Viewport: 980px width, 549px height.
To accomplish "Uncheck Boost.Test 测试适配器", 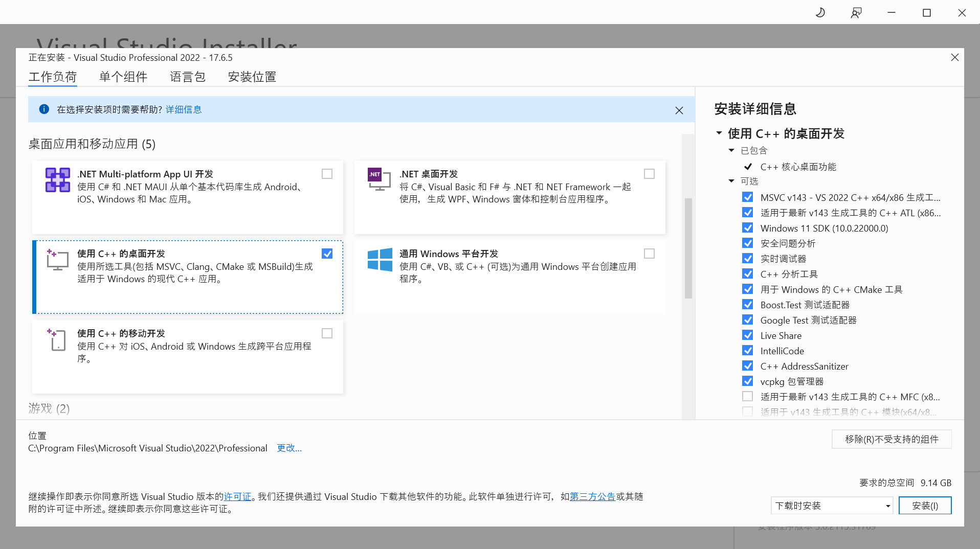I will click(747, 304).
